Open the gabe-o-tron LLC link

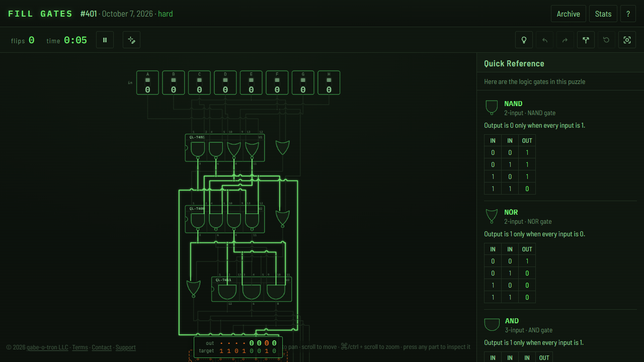47,347
